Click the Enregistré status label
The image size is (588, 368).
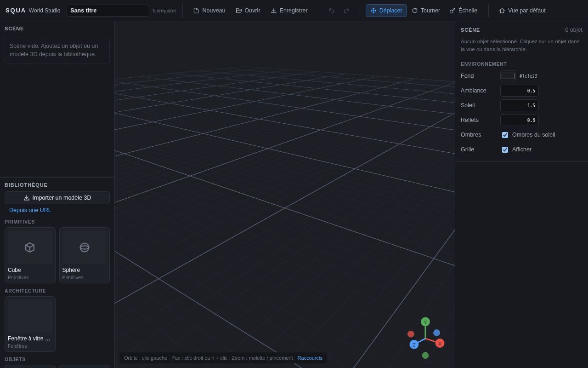tap(164, 11)
